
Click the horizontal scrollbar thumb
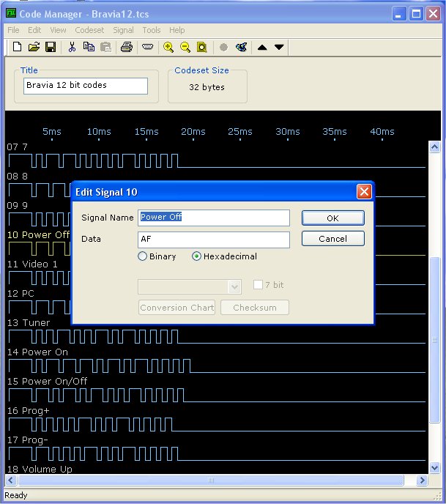click(211, 481)
